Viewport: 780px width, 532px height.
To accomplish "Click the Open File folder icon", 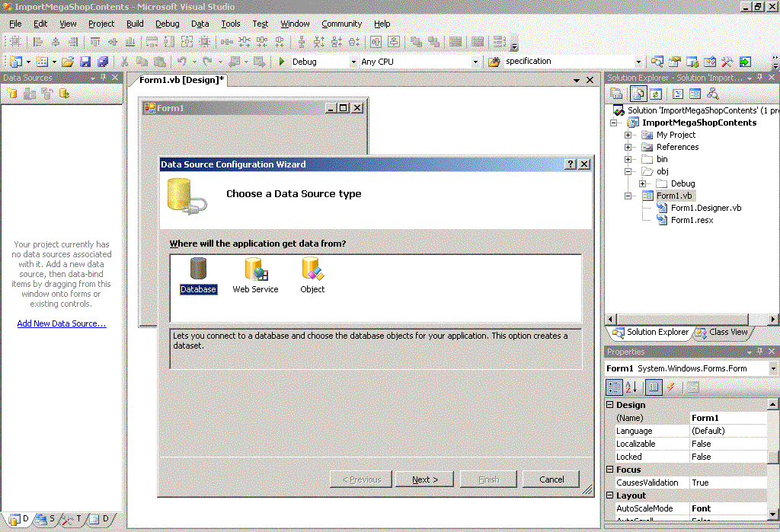I will (68, 62).
